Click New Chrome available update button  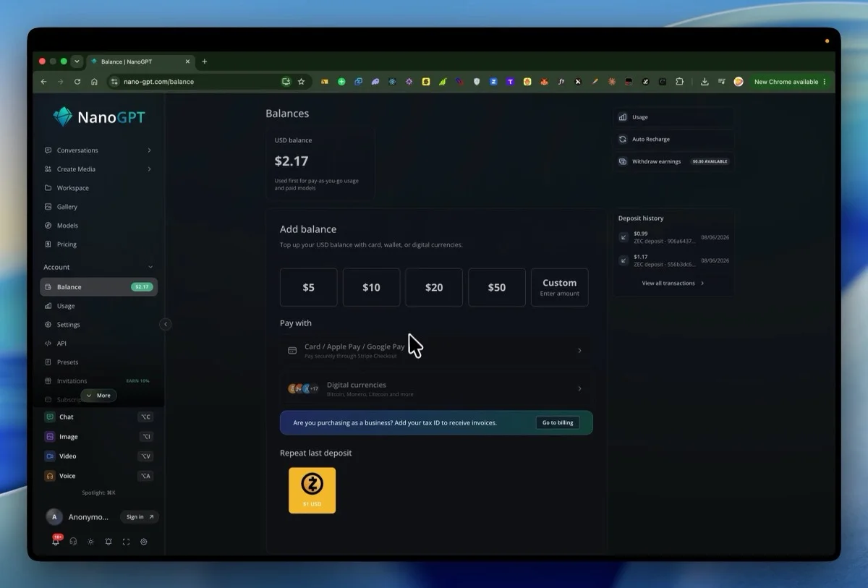(791, 82)
